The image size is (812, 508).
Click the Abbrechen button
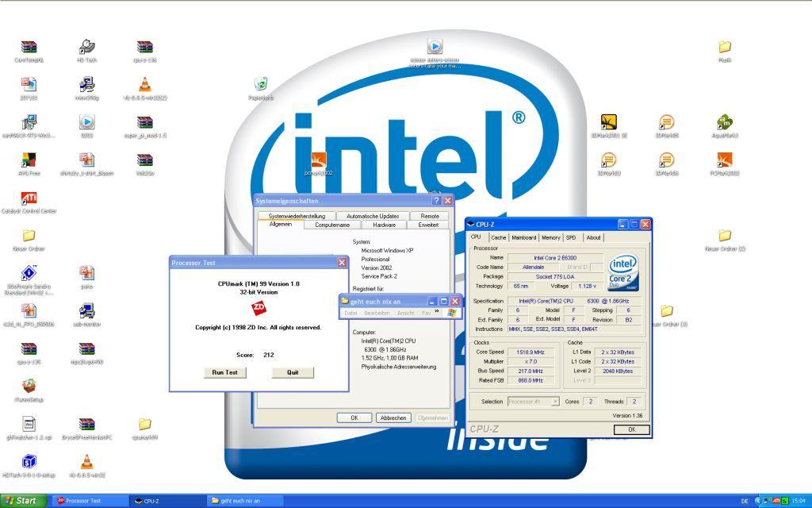(x=393, y=418)
